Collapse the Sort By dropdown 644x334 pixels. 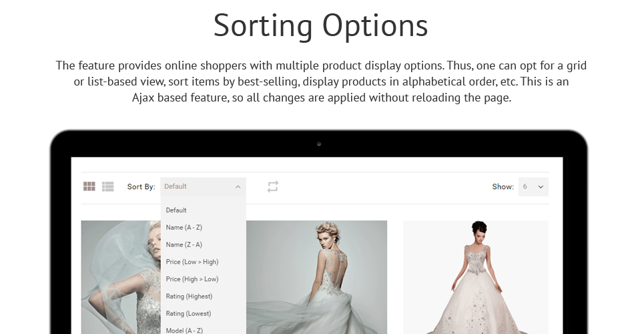point(204,186)
